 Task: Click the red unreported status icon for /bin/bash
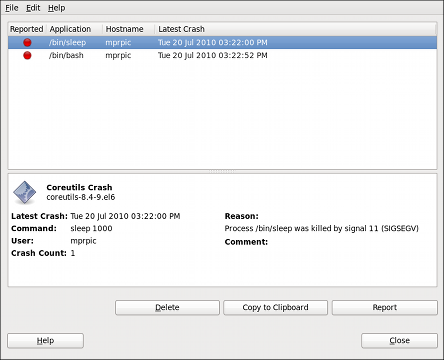27,55
